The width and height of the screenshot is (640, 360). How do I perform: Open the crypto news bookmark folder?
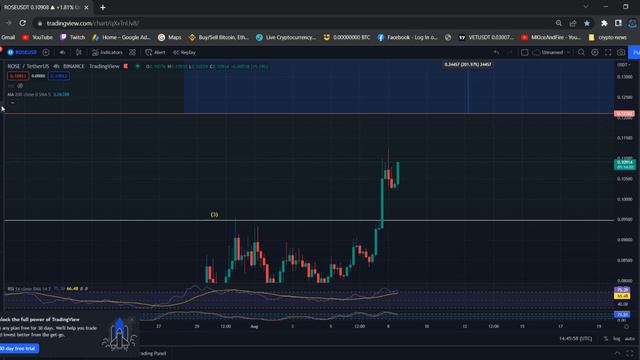[x=608, y=37]
